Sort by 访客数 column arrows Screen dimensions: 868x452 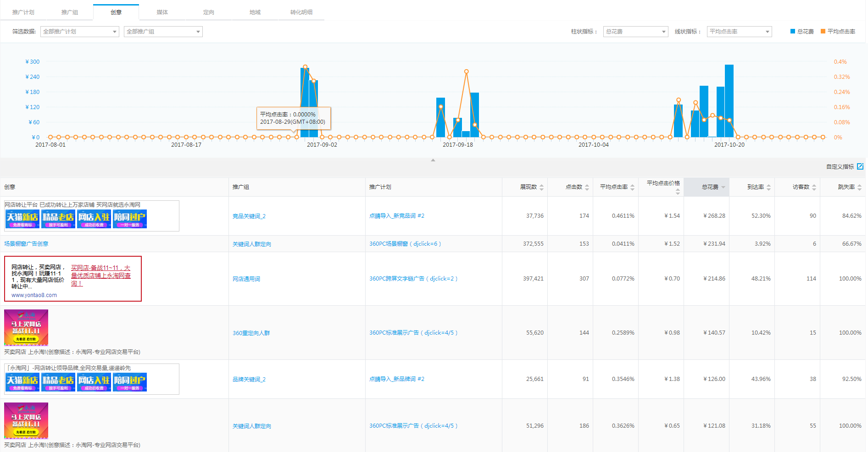pos(814,187)
